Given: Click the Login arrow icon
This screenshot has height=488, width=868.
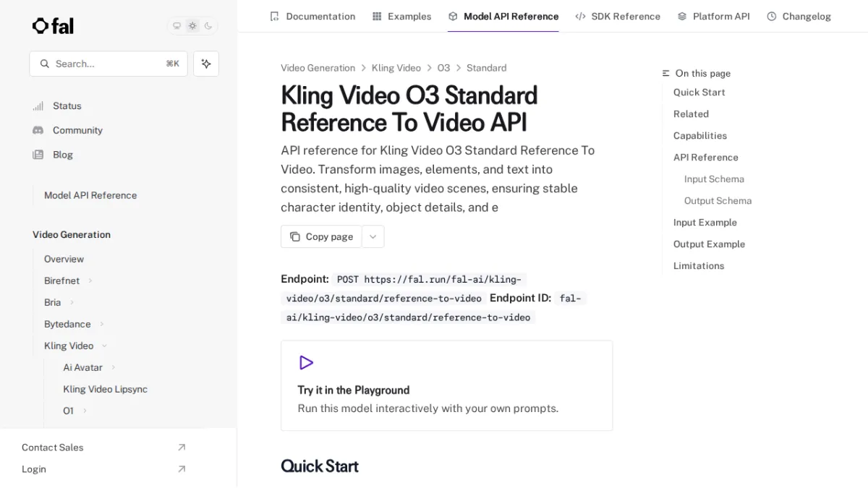Looking at the screenshot, I should tap(182, 469).
